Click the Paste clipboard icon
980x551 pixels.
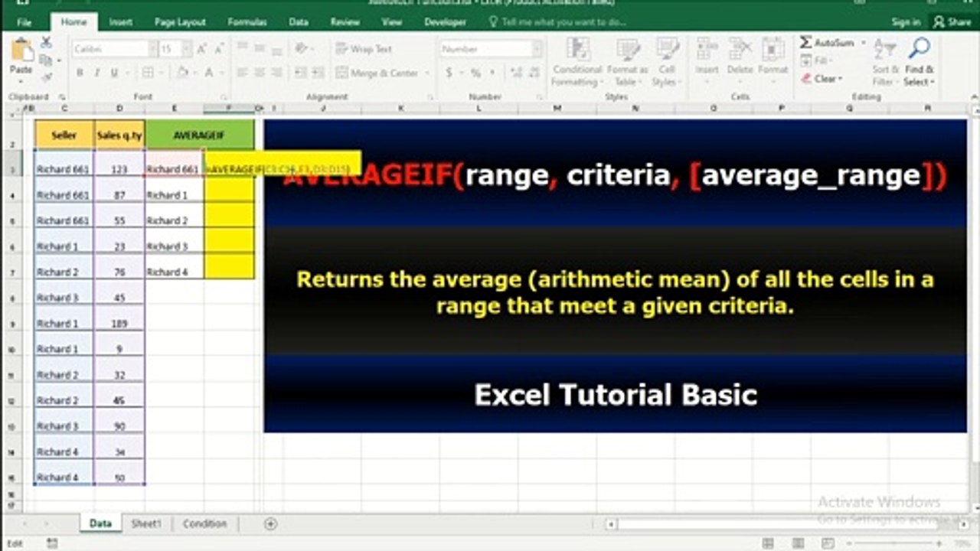point(21,51)
